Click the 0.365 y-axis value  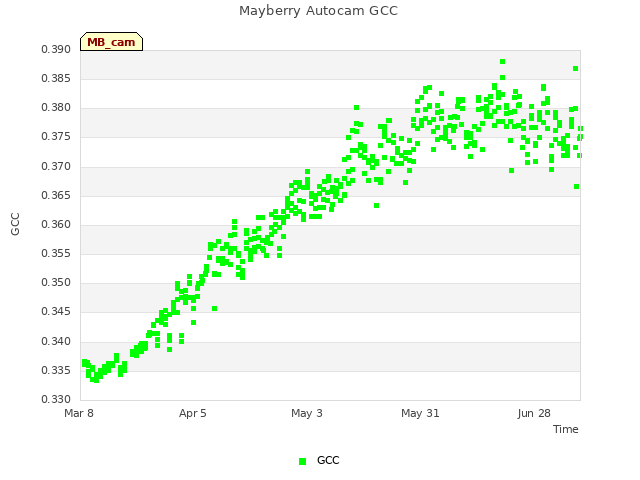[56, 196]
